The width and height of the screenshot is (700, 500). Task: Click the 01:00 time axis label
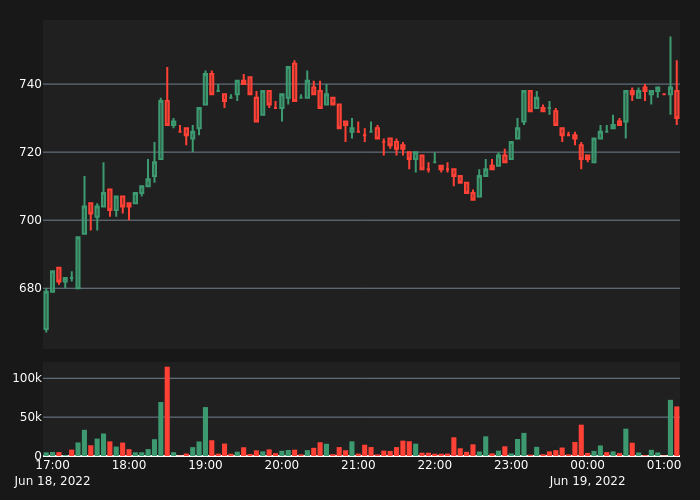[x=664, y=465]
